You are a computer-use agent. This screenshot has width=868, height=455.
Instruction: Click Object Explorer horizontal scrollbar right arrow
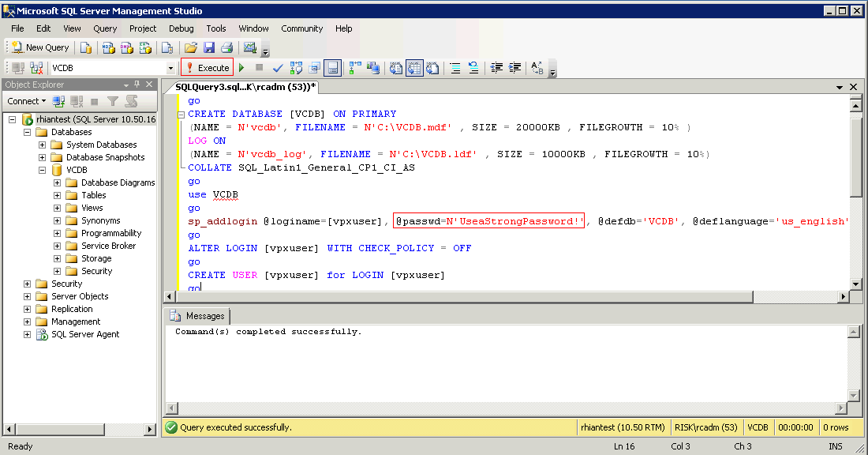point(150,429)
